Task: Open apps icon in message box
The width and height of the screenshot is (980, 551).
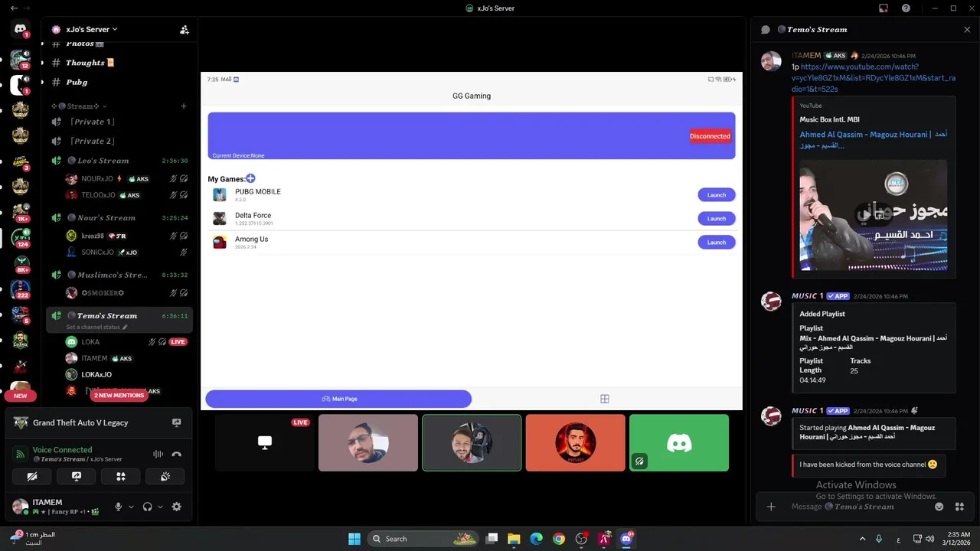Action: tap(959, 507)
